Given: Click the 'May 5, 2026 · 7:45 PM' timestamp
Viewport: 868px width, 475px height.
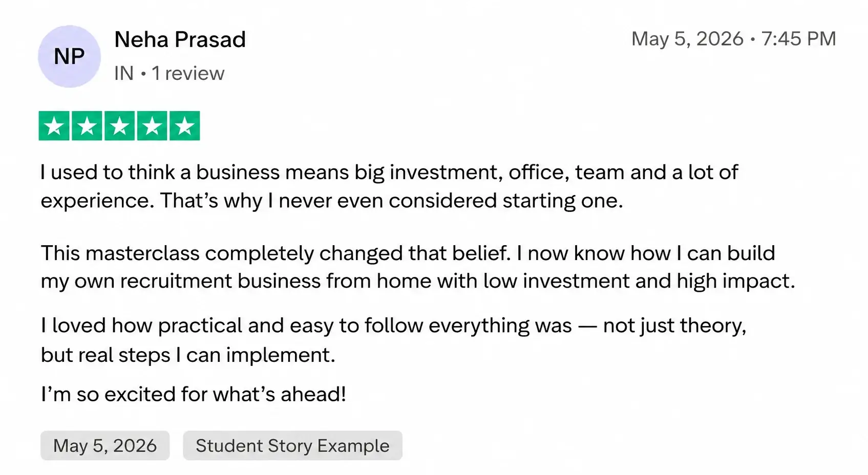Looking at the screenshot, I should pyautogui.click(x=733, y=39).
